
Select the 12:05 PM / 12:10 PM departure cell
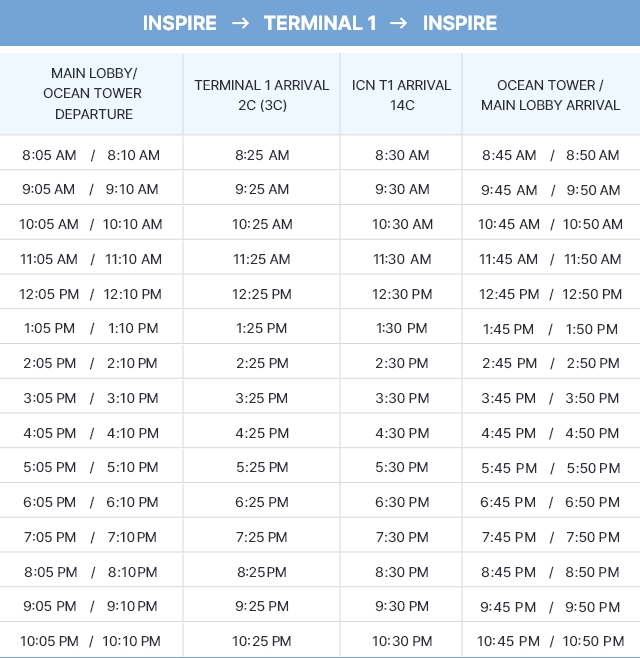91,294
